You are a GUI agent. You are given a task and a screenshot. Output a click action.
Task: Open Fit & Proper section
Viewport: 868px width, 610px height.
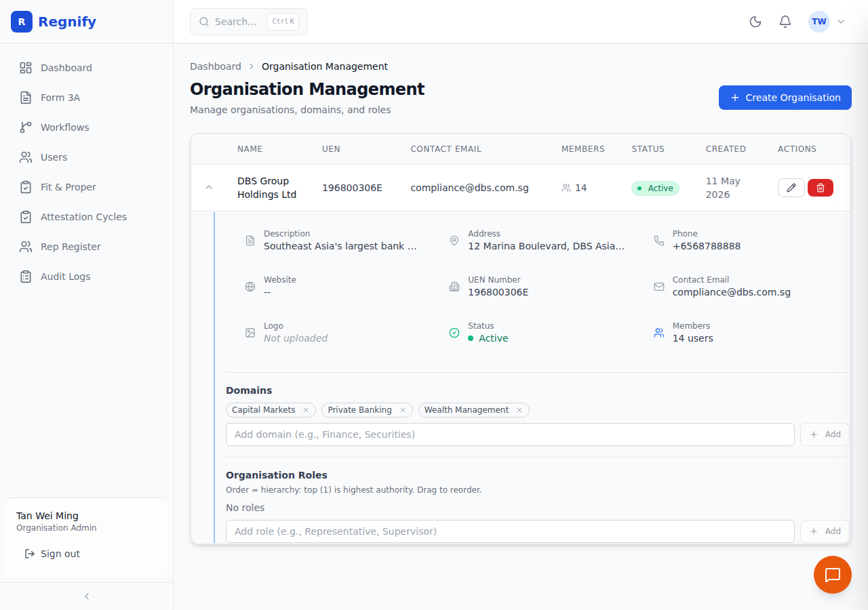tap(87, 187)
